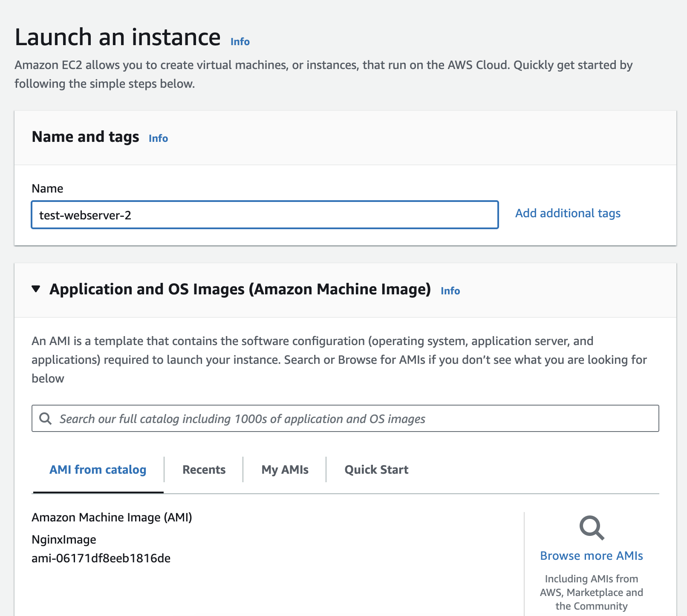This screenshot has width=687, height=616.
Task: Click Browse more AMIs link
Action: click(x=591, y=556)
